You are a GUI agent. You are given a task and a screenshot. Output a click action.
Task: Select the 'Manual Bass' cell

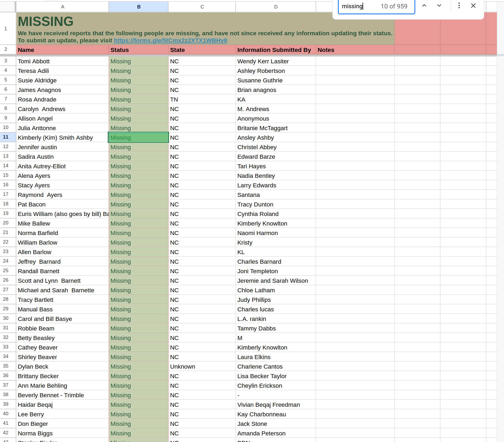pos(63,309)
